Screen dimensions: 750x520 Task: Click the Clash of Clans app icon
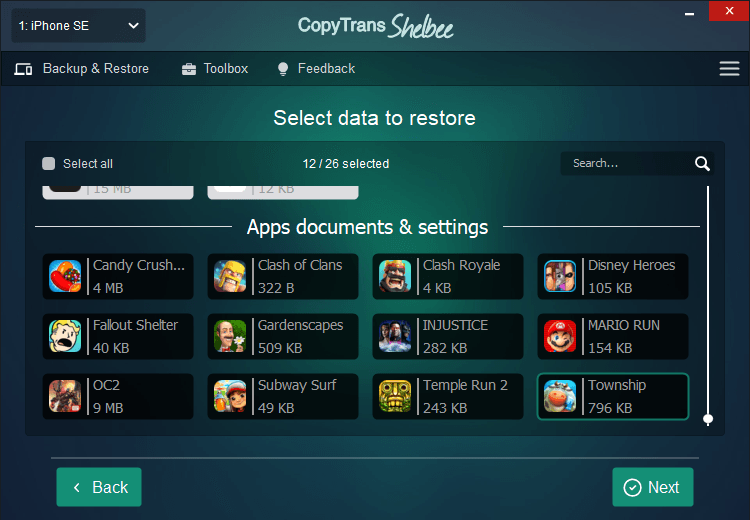coord(230,277)
